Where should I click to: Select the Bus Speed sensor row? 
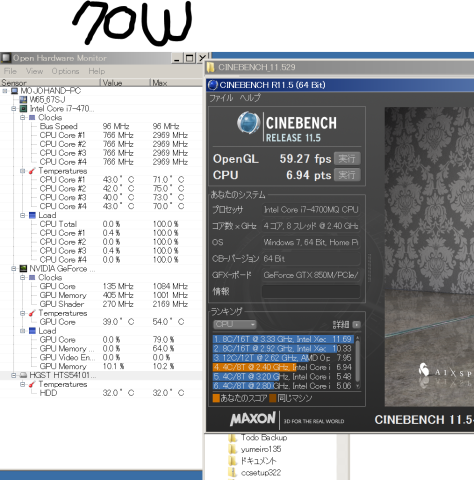click(101, 126)
